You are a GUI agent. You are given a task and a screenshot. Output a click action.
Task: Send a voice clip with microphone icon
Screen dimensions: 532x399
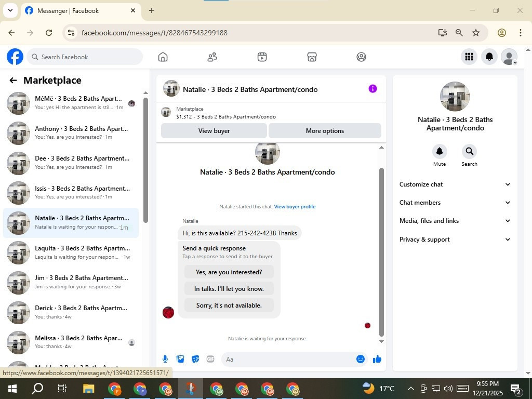click(165, 359)
